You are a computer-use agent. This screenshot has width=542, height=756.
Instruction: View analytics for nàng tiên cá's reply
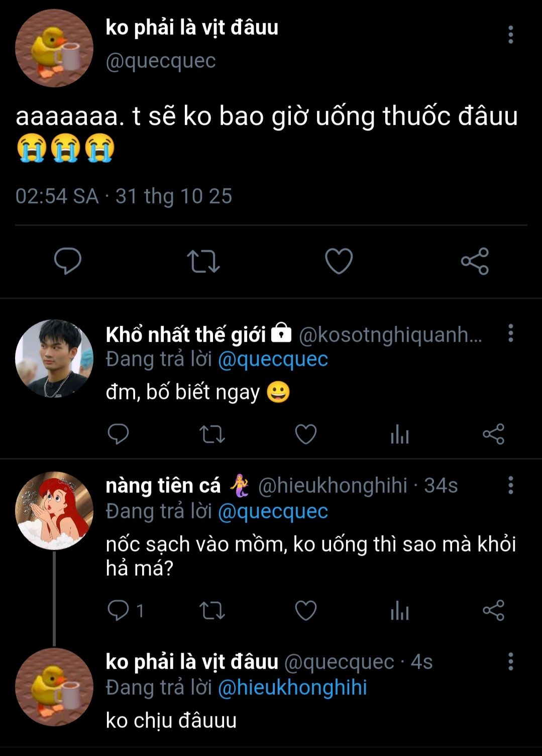coord(400,611)
